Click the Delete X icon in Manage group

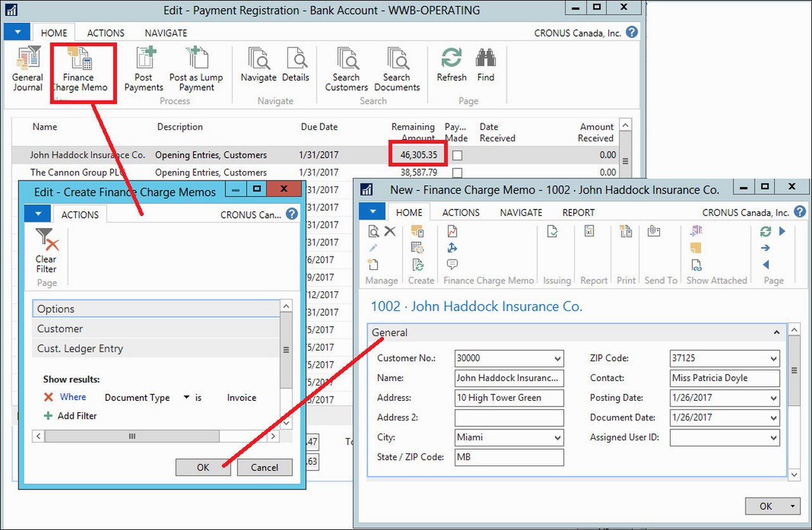point(390,232)
